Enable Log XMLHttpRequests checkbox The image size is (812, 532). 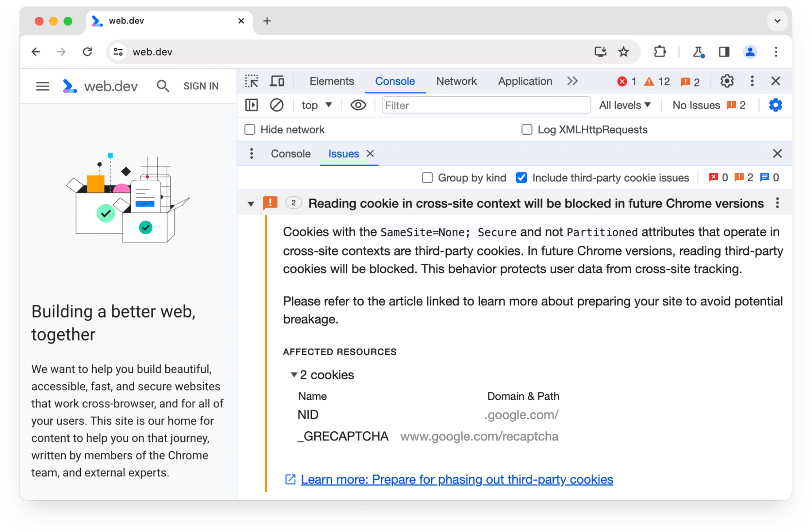tap(525, 130)
